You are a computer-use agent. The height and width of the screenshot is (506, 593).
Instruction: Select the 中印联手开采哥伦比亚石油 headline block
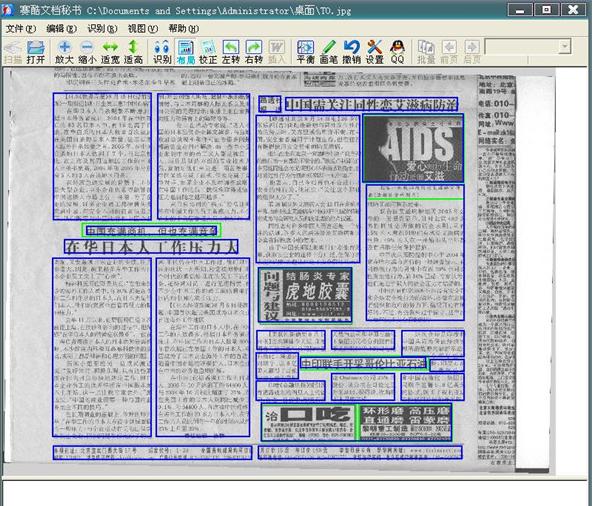363,364
